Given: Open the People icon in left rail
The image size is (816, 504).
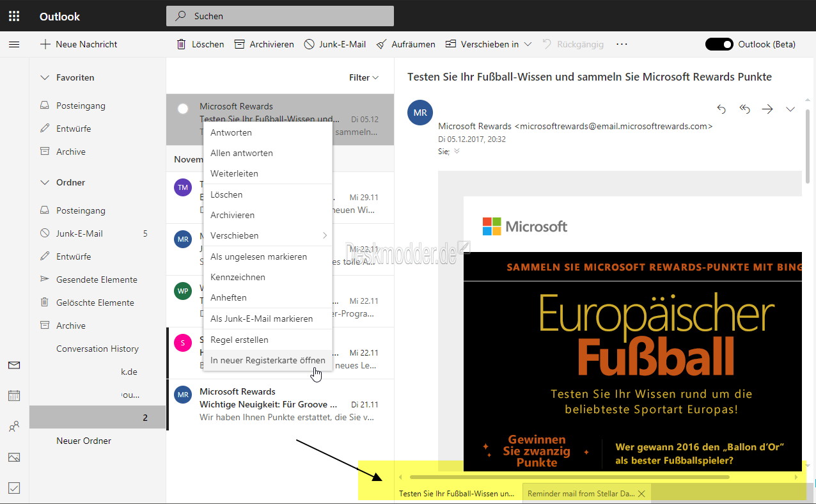Looking at the screenshot, I should coord(14,427).
